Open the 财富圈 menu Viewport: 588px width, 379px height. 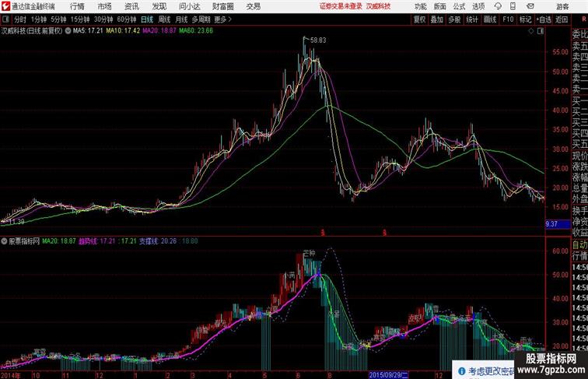(x=222, y=6)
